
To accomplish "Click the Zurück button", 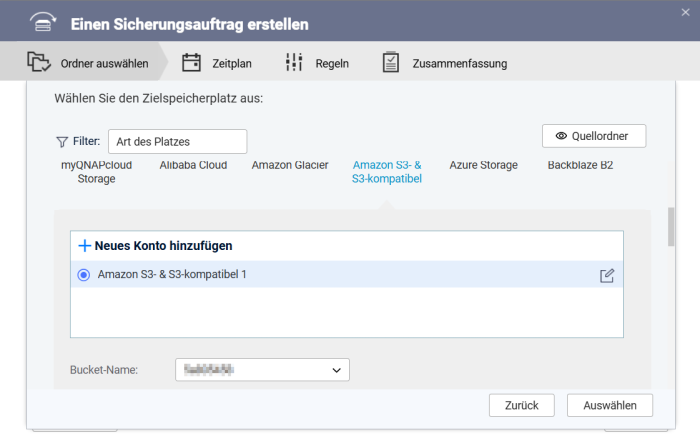I will (x=521, y=405).
